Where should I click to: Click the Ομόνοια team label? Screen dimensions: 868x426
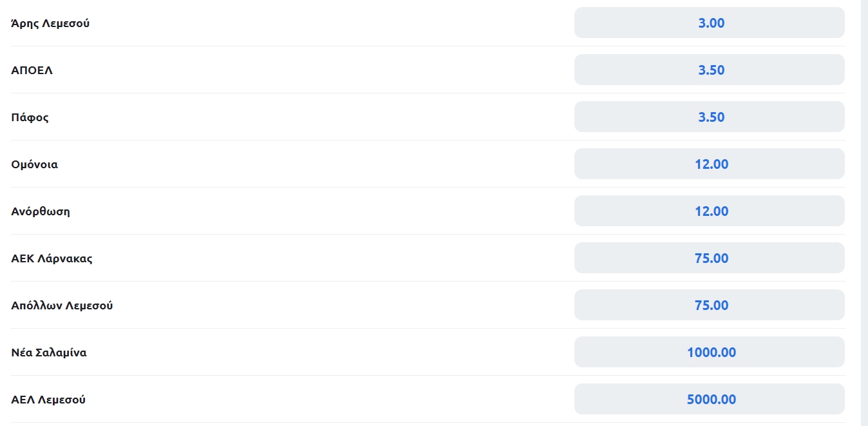pyautogui.click(x=34, y=164)
